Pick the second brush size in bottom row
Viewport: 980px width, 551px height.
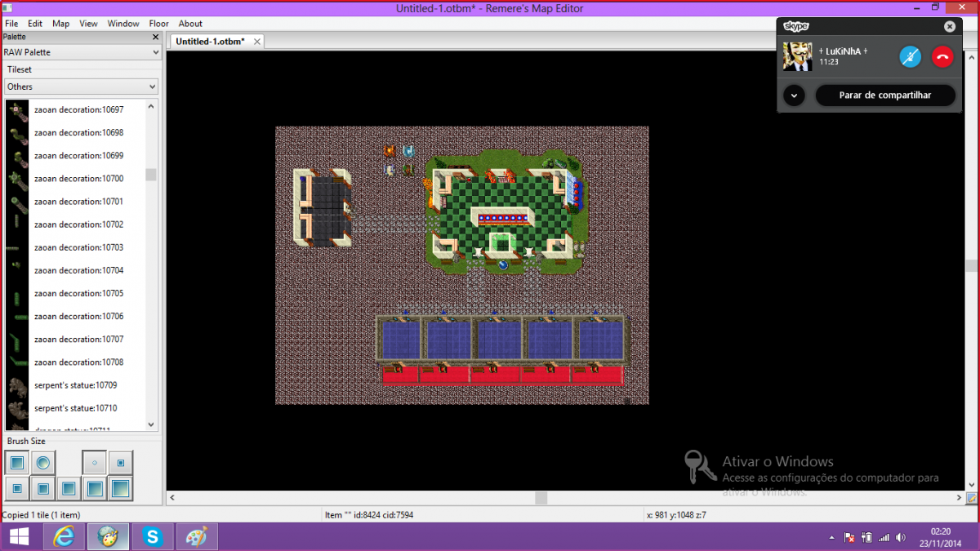coord(43,489)
